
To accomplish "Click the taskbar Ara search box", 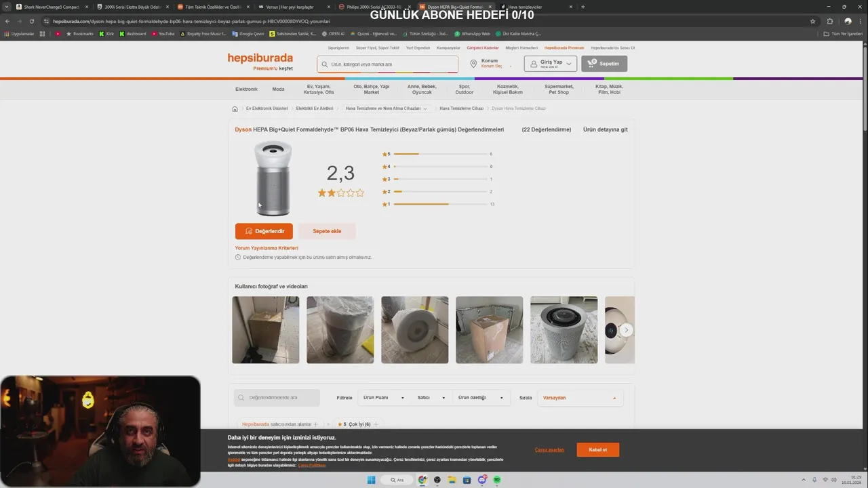I will click(x=397, y=480).
